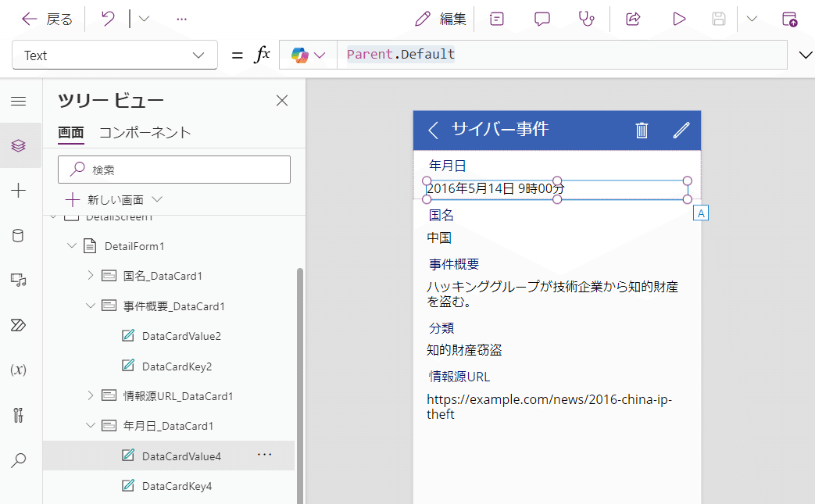Open the Media icon in left rail

coord(19,281)
